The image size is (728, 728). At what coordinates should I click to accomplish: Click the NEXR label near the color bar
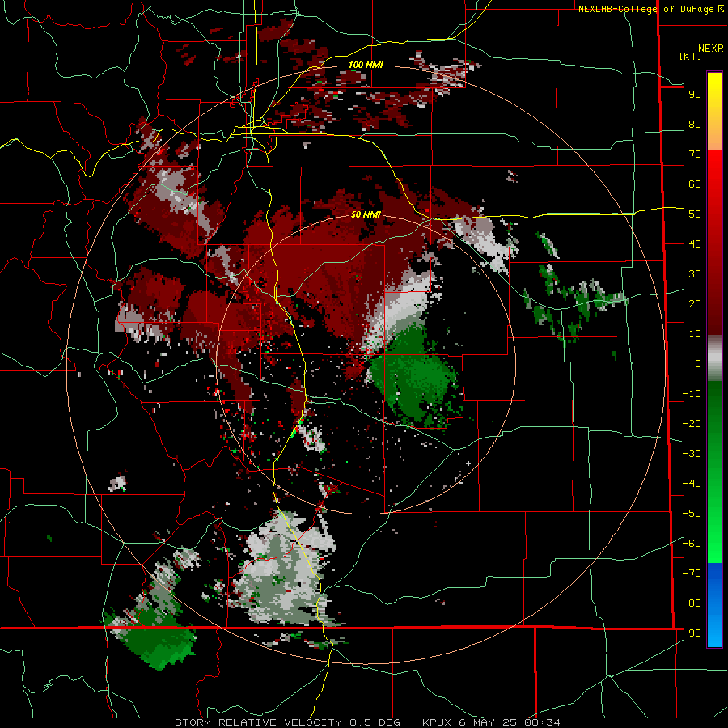click(711, 49)
